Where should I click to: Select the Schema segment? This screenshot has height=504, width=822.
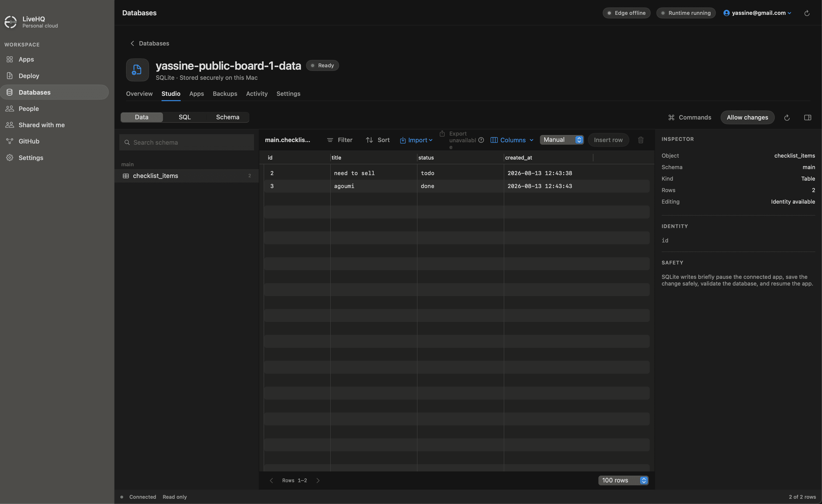coord(227,117)
